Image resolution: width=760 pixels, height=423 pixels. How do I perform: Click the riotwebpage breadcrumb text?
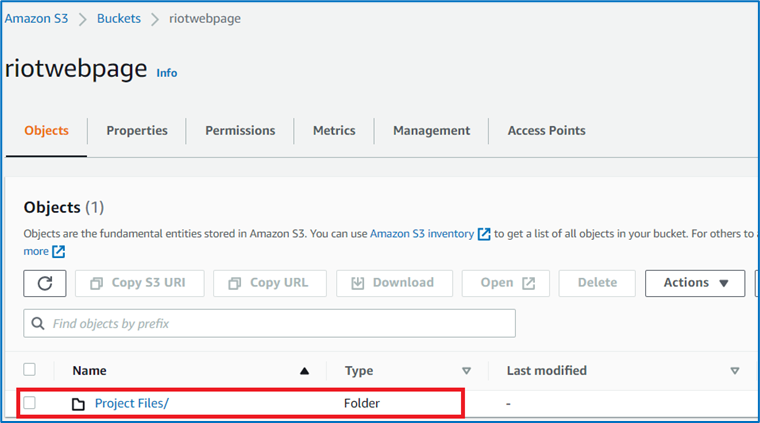[205, 19]
